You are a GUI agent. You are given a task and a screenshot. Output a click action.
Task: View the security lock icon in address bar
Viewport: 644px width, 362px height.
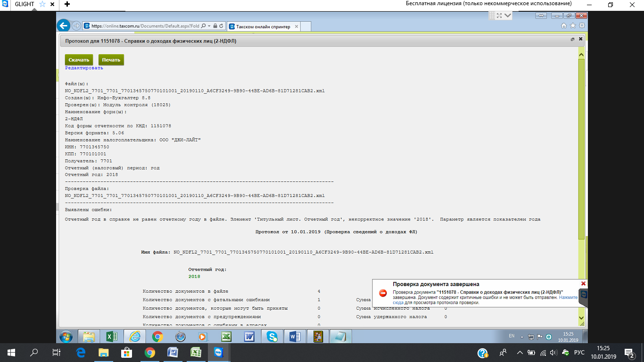pyautogui.click(x=215, y=26)
